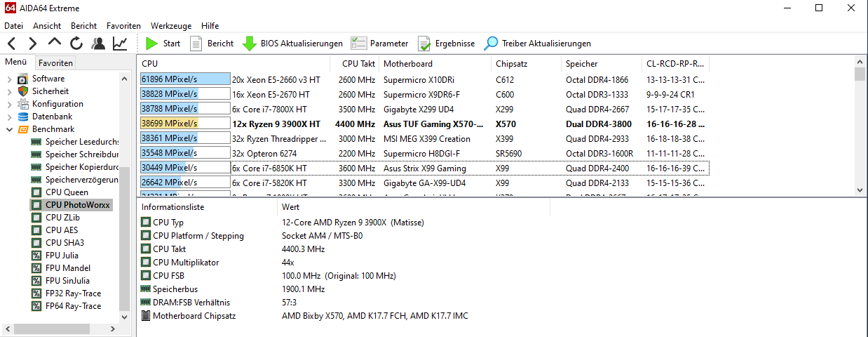Select Software in the tree

[48, 79]
